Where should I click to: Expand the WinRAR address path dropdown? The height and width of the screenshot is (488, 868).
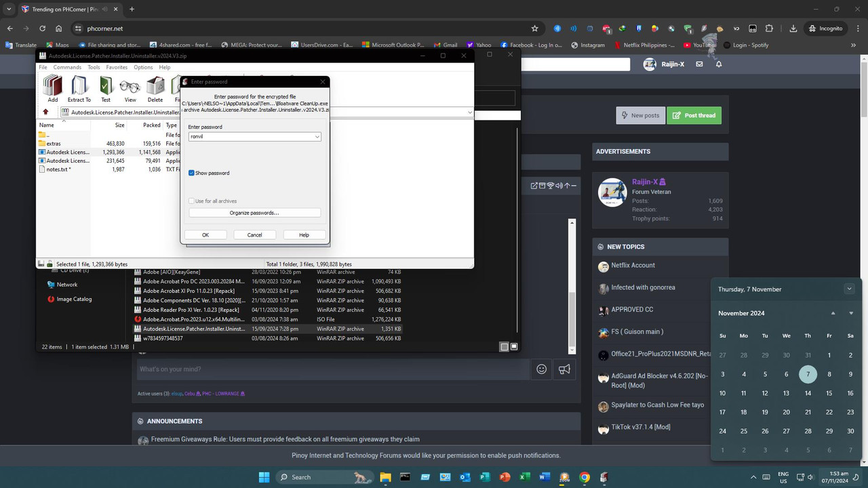click(x=469, y=113)
